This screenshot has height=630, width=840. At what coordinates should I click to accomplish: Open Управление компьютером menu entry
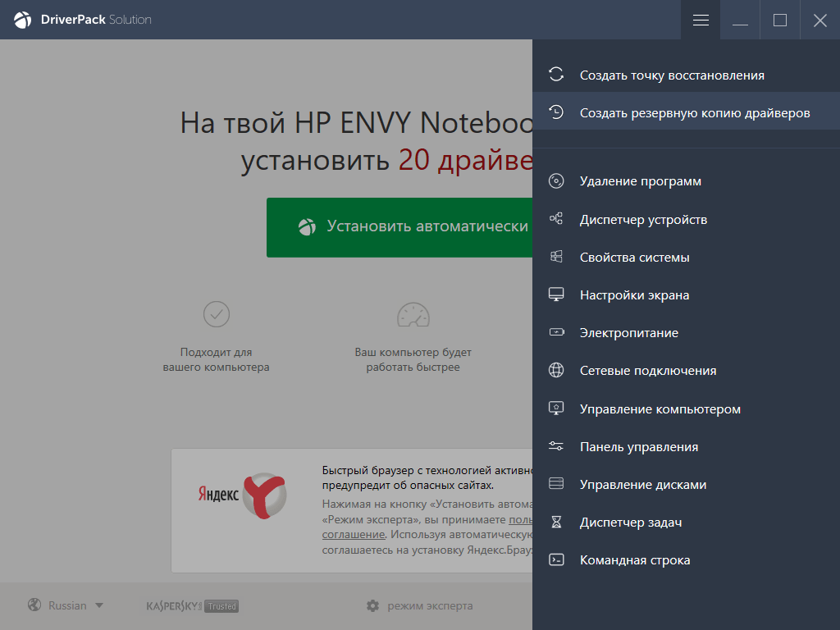pos(687,409)
